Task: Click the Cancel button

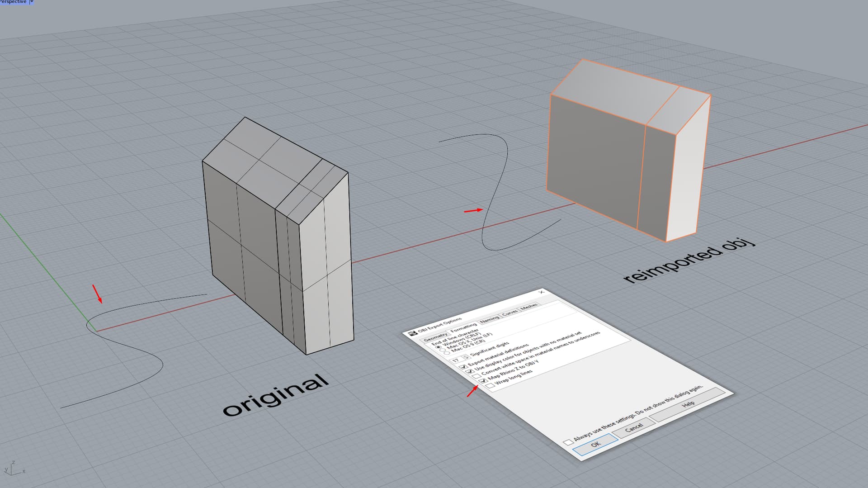Action: pyautogui.click(x=634, y=427)
